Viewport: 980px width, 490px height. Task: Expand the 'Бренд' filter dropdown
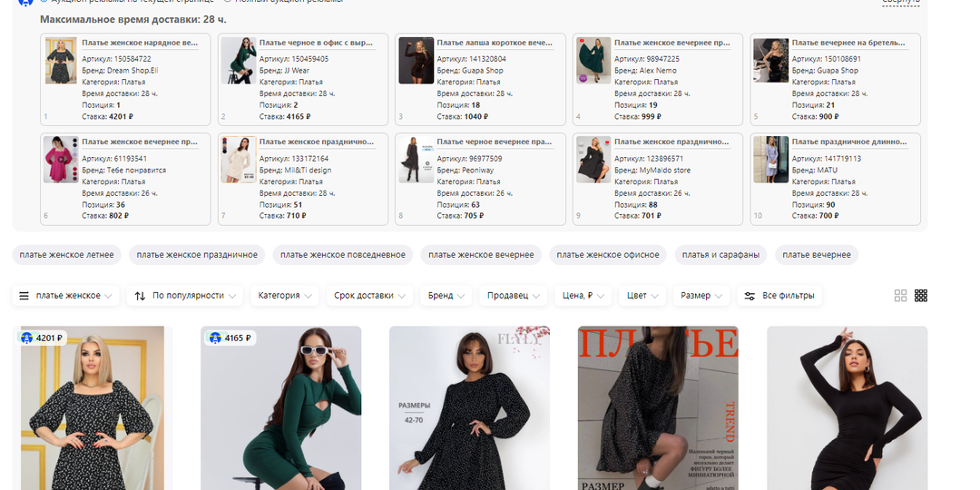446,296
